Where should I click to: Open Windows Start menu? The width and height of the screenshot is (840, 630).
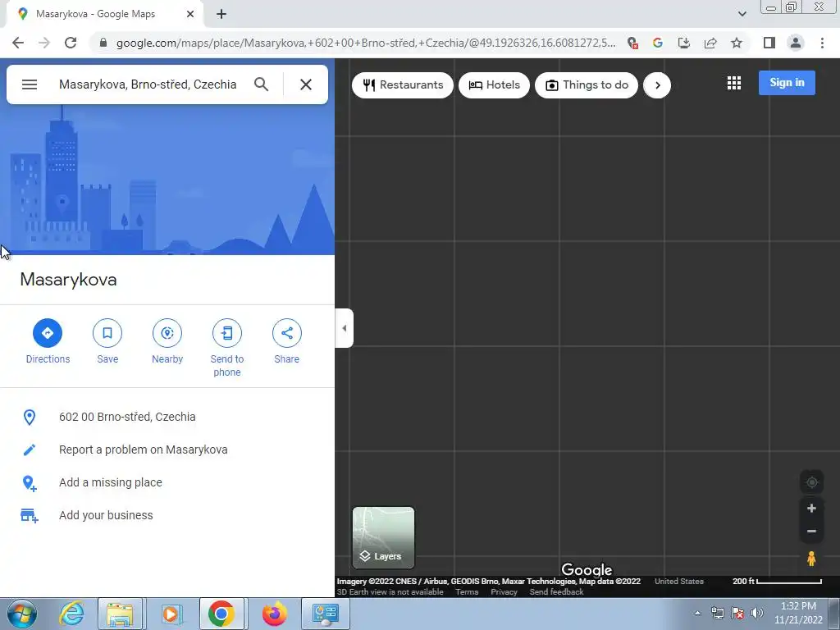[x=22, y=614]
